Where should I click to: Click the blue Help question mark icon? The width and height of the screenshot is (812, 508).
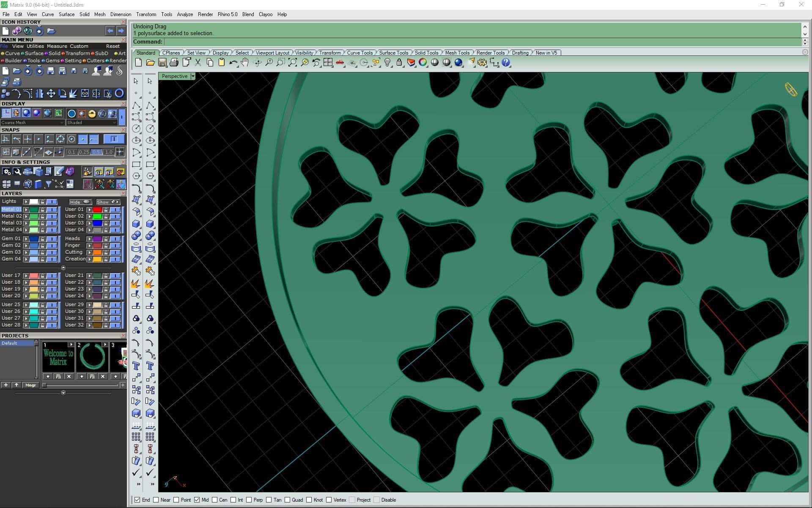[506, 63]
